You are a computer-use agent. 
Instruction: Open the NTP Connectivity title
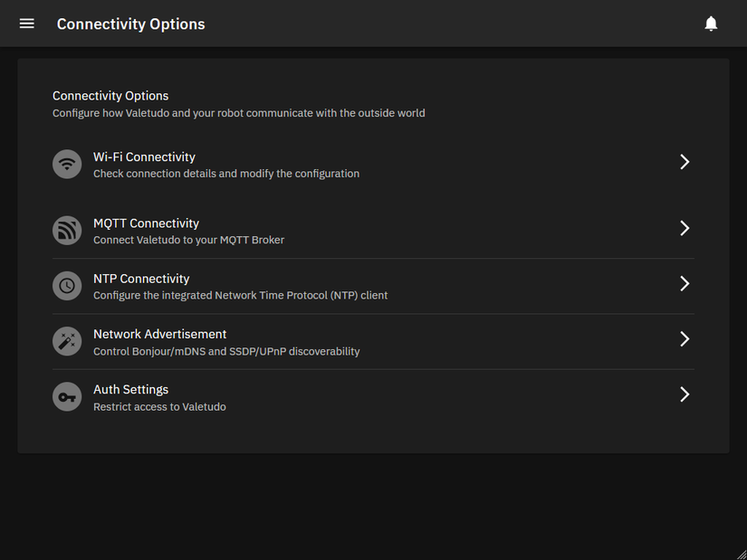(x=141, y=279)
